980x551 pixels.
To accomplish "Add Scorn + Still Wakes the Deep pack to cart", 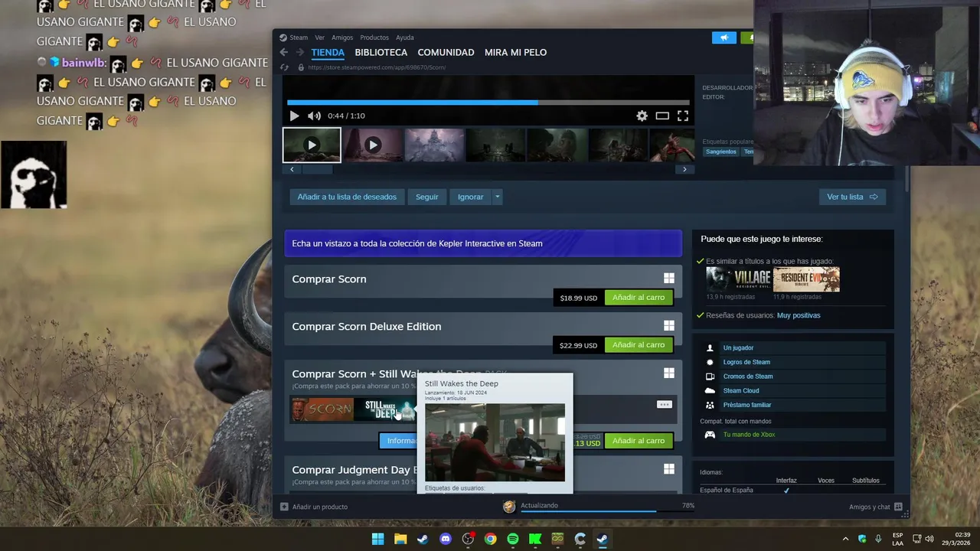I will click(x=639, y=441).
